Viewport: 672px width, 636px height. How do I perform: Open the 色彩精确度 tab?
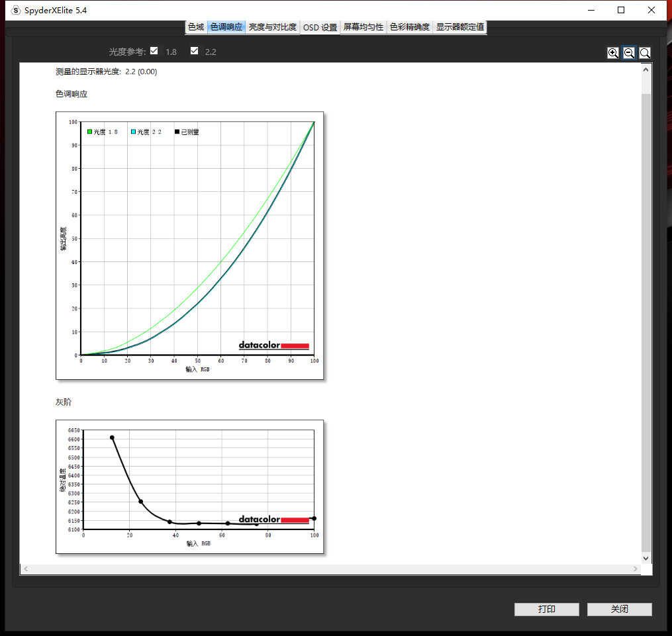tap(410, 27)
